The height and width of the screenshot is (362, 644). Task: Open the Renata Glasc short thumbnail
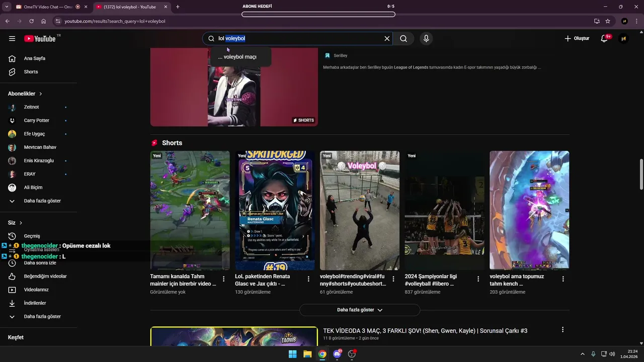[x=275, y=211]
